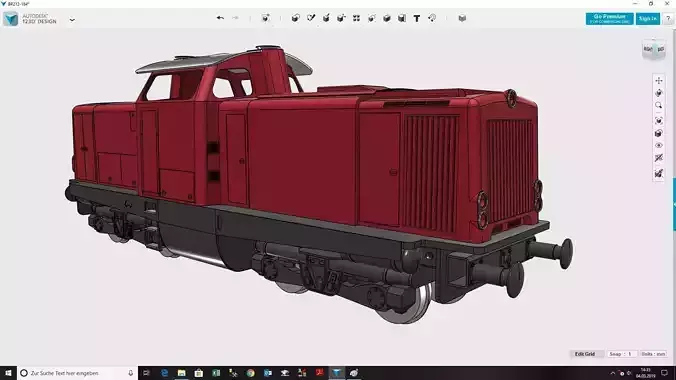Click the view cube to reorient
The width and height of the screenshot is (676, 380).
pos(654,49)
